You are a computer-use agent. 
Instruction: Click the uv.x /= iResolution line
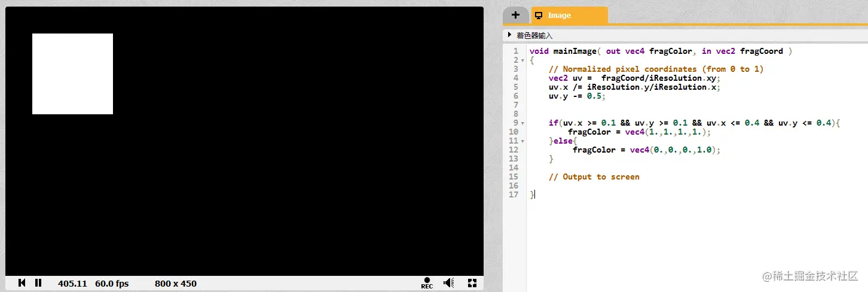click(x=634, y=87)
